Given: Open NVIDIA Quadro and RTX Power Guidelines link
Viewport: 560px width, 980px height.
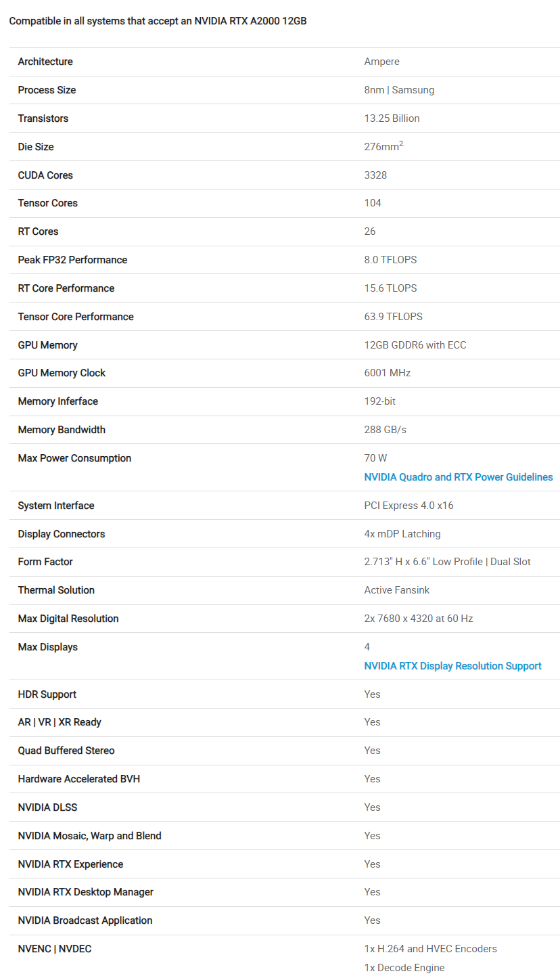Looking at the screenshot, I should tap(458, 477).
